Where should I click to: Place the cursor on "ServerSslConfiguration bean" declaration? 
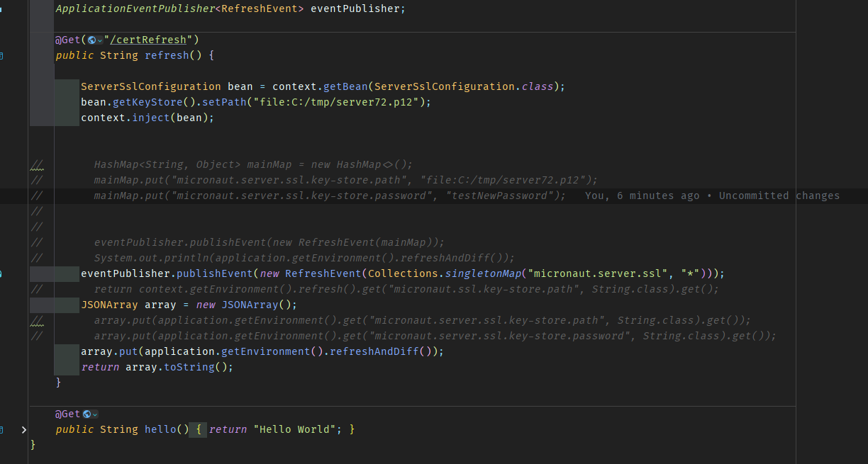[x=167, y=86]
